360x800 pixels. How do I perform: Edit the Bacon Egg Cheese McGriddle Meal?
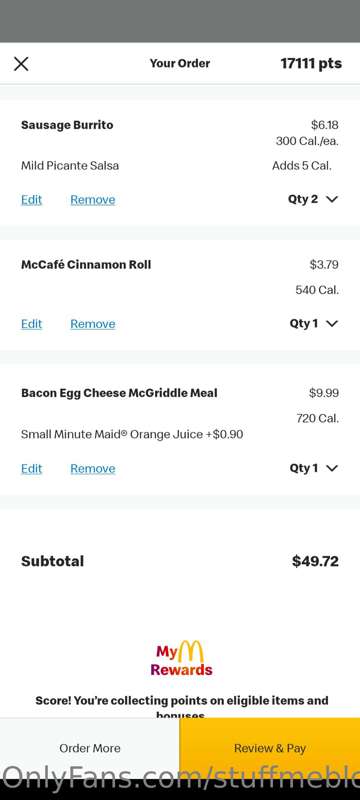(32, 469)
